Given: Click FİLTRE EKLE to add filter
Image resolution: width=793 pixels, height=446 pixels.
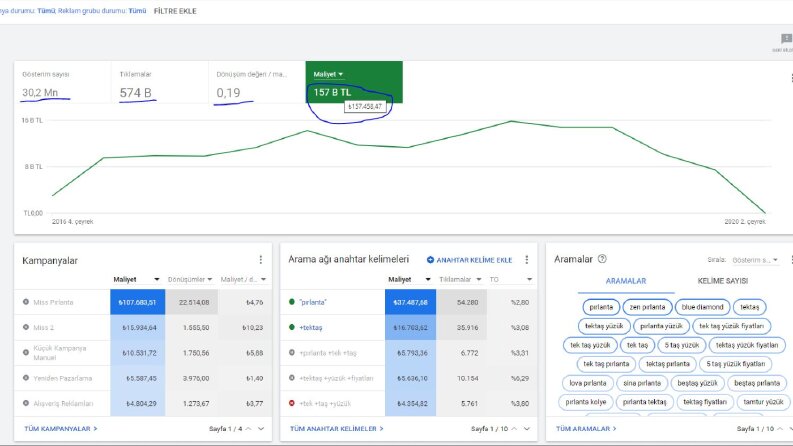Looking at the screenshot, I should [175, 11].
